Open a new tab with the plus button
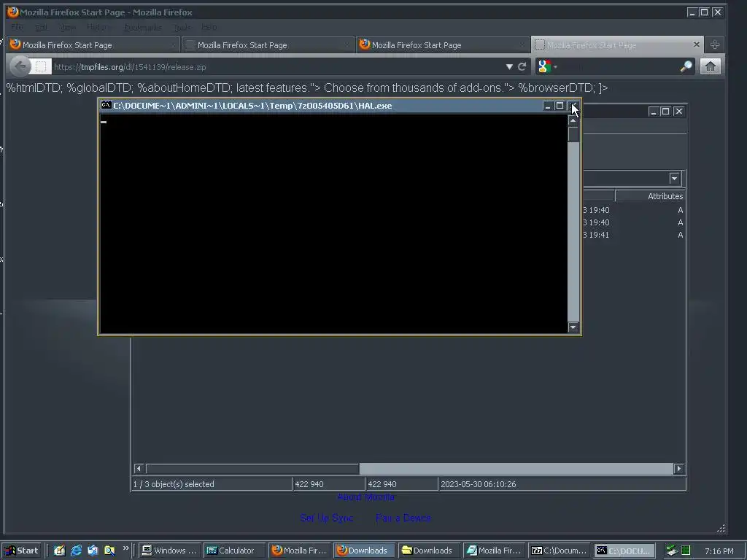747x560 pixels. 715,44
